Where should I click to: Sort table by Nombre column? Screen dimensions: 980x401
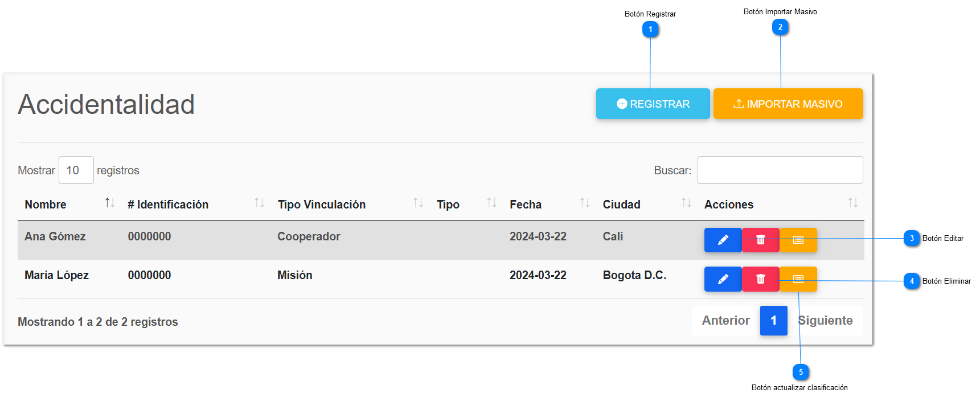(x=46, y=204)
